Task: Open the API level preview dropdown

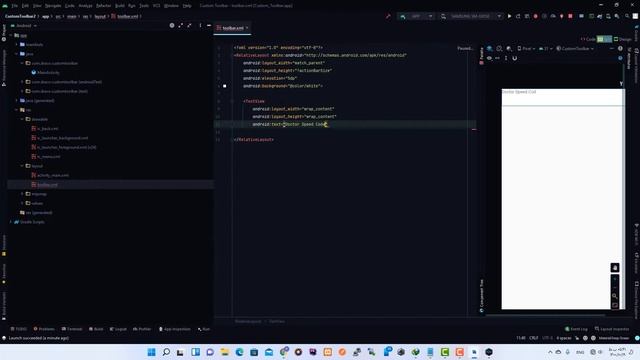Action: (546, 49)
